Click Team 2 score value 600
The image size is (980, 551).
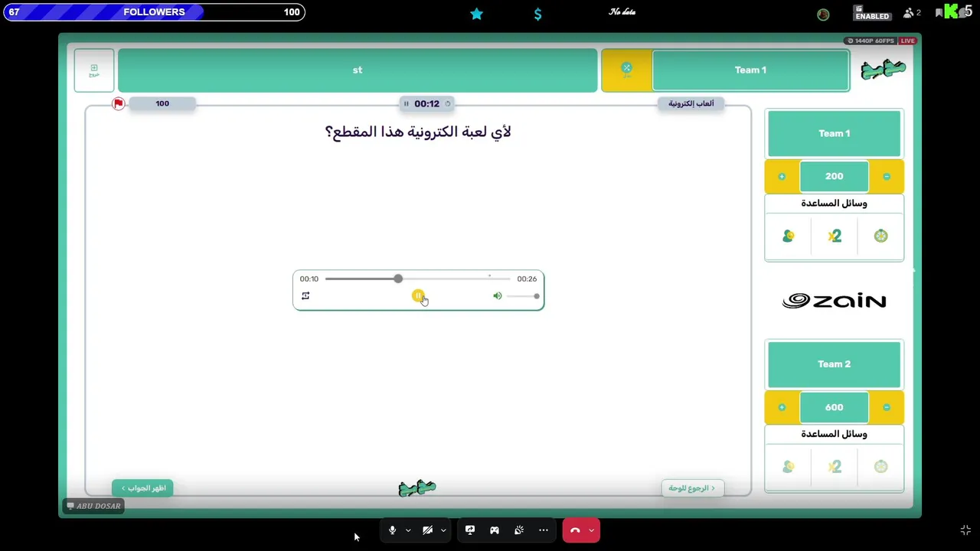coord(834,408)
